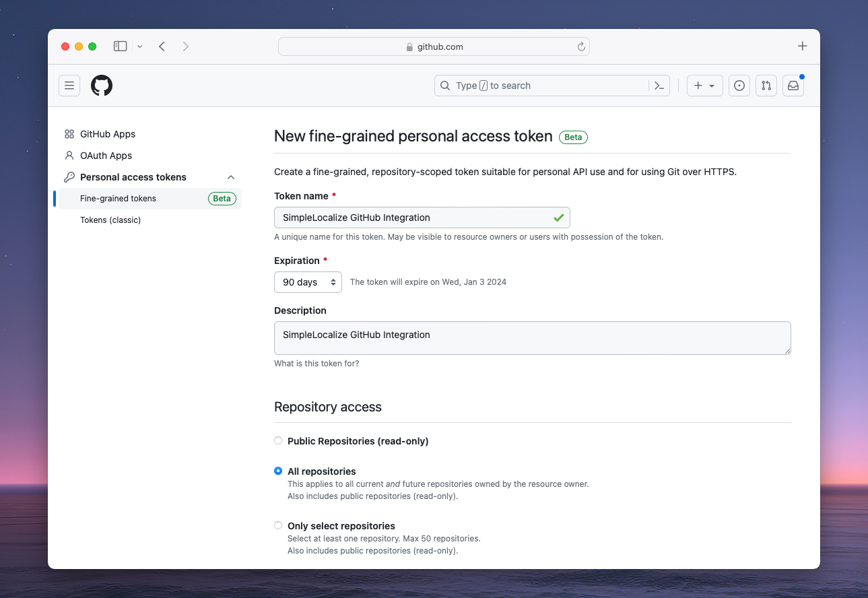
Task: Open the 90 days expiration dropdown
Action: click(308, 282)
